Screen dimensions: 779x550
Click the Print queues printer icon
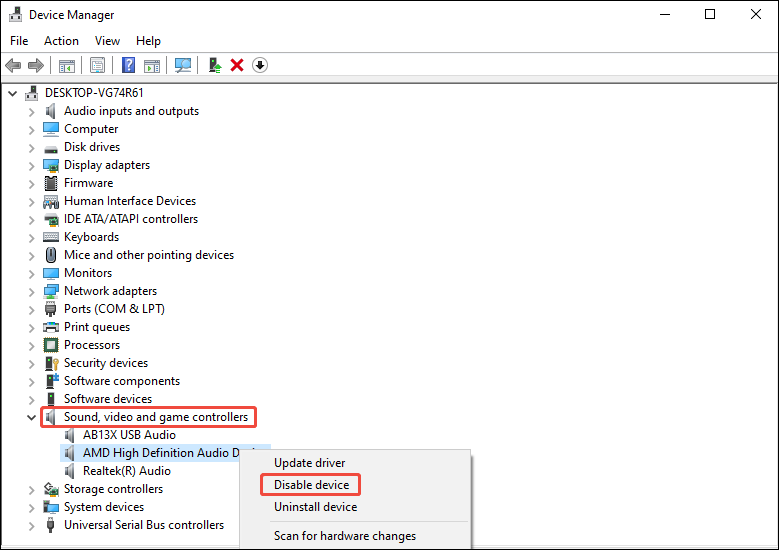(51, 327)
